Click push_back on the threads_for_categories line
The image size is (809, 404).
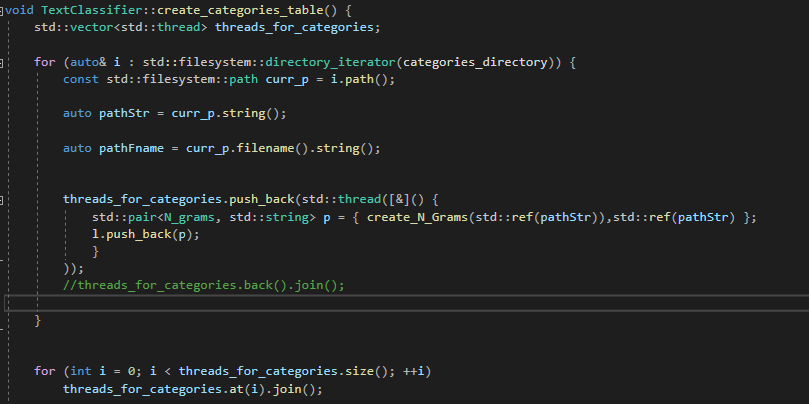click(261, 200)
